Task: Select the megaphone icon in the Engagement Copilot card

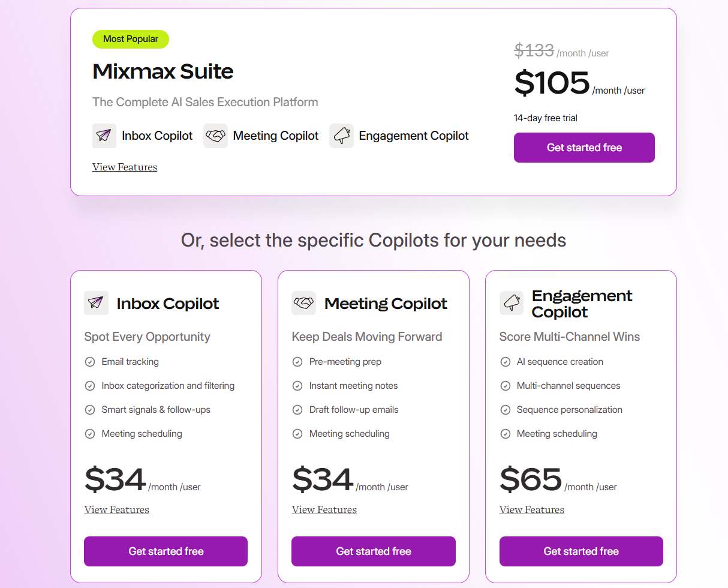Action: click(x=511, y=303)
